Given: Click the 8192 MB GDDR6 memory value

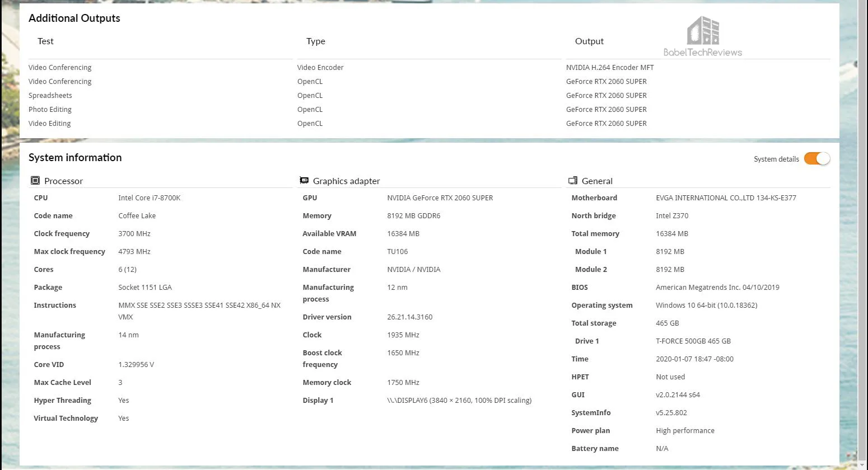Looking at the screenshot, I should [414, 216].
